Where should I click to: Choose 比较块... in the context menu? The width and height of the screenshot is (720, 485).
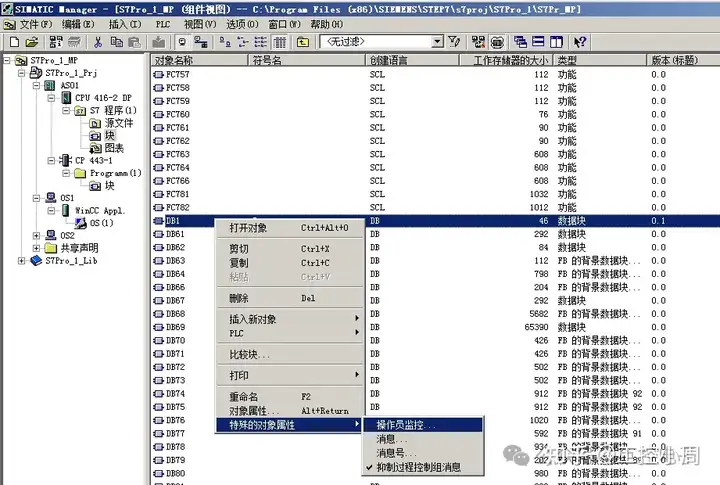pyautogui.click(x=289, y=355)
